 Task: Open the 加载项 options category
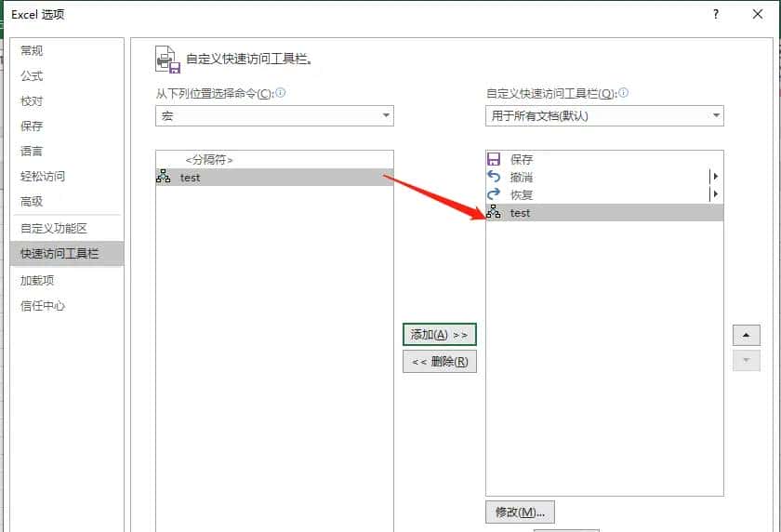(67, 281)
